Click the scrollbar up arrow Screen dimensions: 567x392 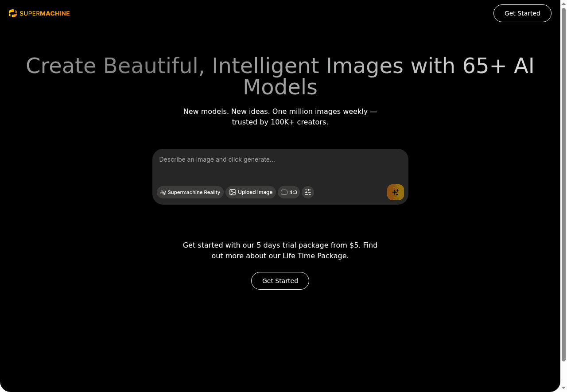click(x=563, y=4)
